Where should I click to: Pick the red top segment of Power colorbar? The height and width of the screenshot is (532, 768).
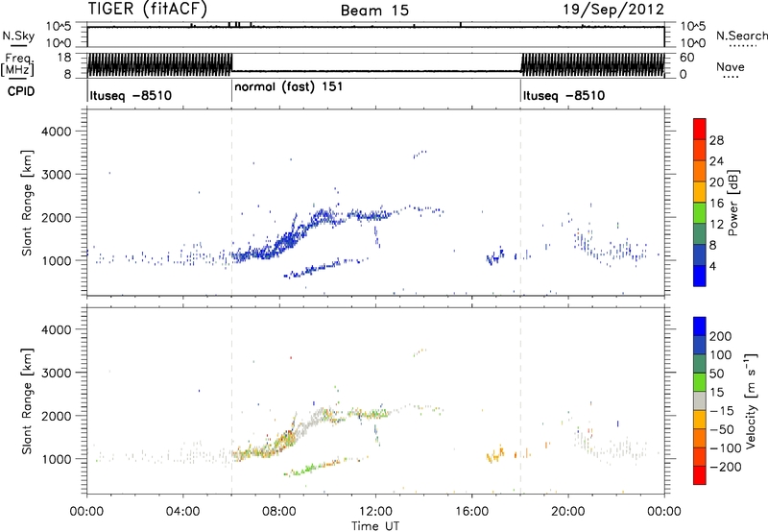[700, 129]
